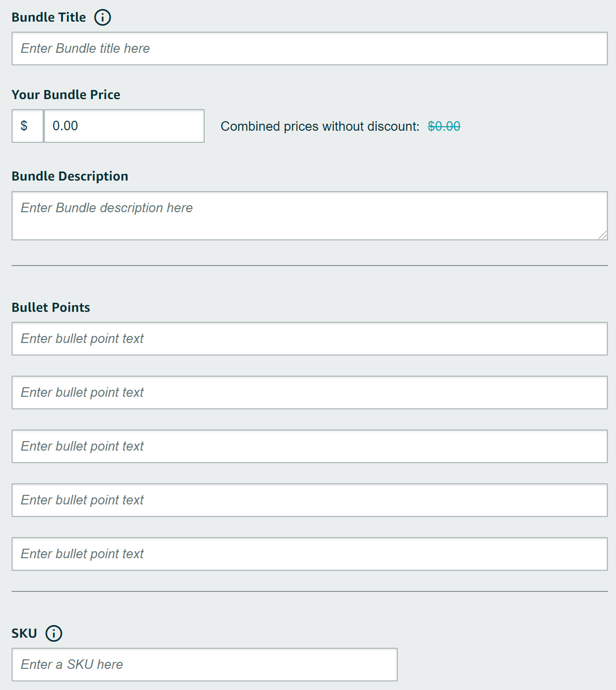Click the strikethrough $0.00 combined price
The width and height of the screenshot is (616, 690).
point(443,126)
